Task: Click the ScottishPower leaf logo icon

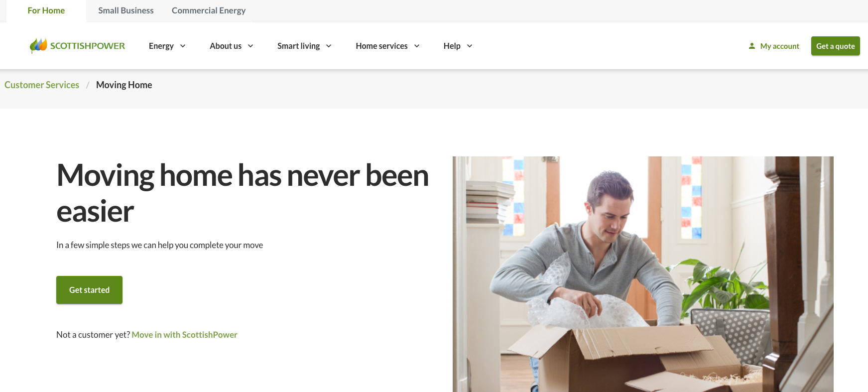Action: coord(38,45)
